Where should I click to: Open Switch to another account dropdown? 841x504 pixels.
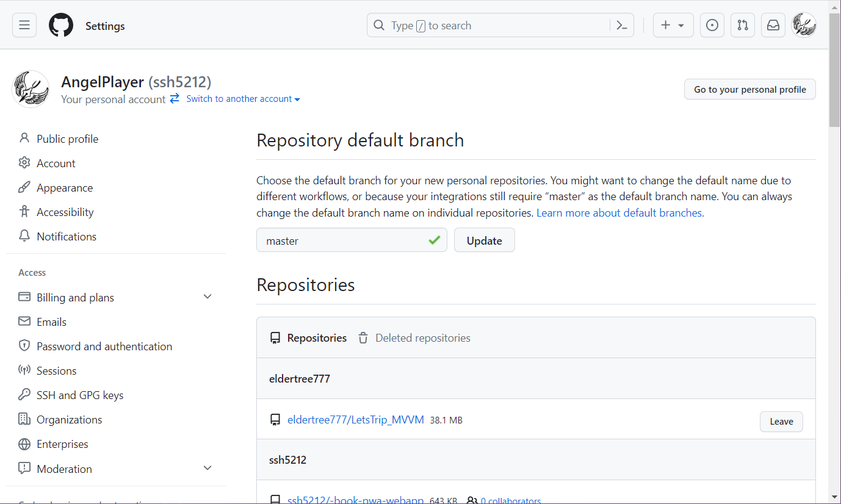[243, 99]
